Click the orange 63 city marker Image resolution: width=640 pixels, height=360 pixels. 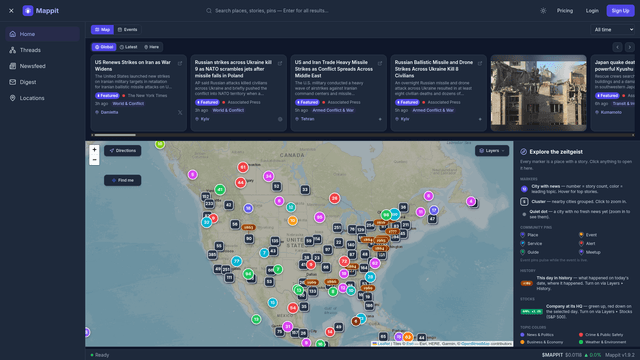[407, 337]
